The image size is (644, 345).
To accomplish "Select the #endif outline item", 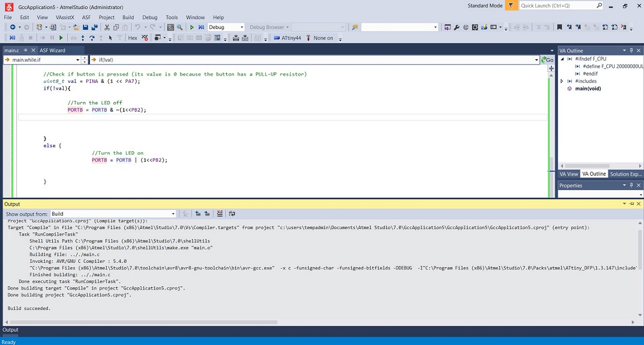I will point(590,74).
